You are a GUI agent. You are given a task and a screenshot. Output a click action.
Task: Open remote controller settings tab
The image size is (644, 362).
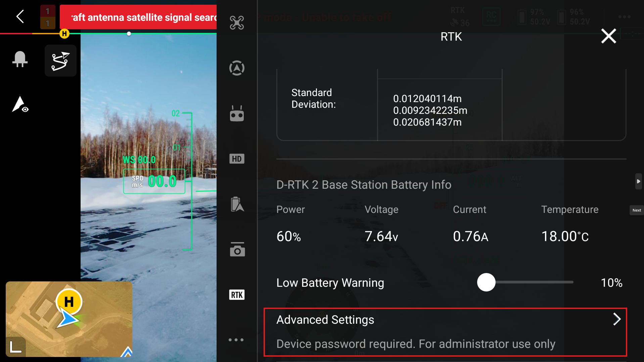(237, 114)
